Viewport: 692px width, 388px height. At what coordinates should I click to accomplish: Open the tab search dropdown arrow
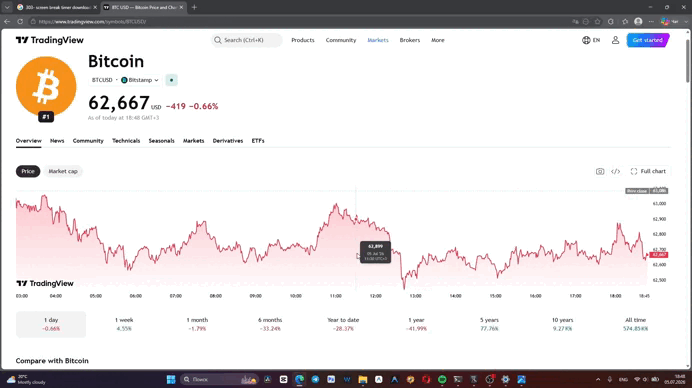[x=7, y=7]
